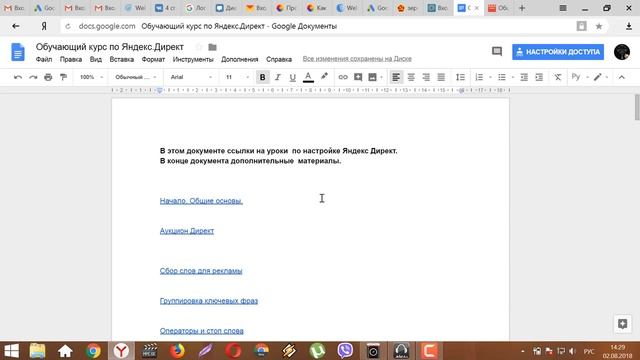Set left text alignment
The width and height of the screenshot is (640, 360).
click(x=396, y=77)
